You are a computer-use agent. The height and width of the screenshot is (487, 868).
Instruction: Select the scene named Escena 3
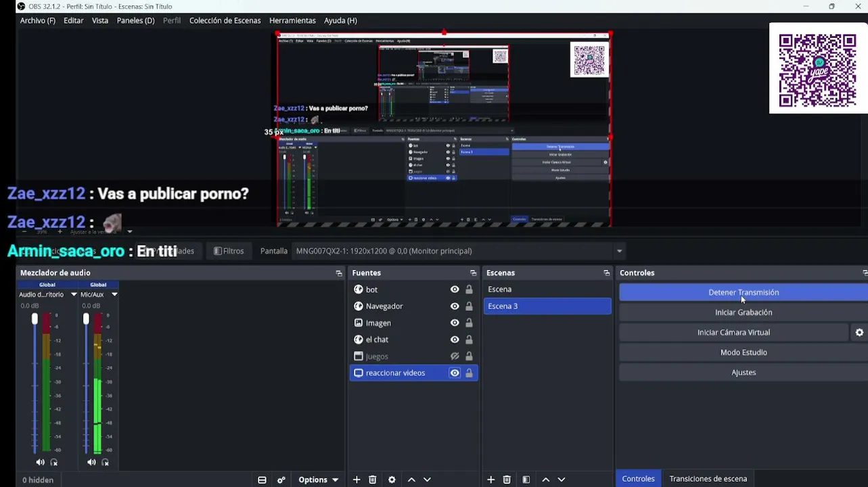click(x=547, y=306)
